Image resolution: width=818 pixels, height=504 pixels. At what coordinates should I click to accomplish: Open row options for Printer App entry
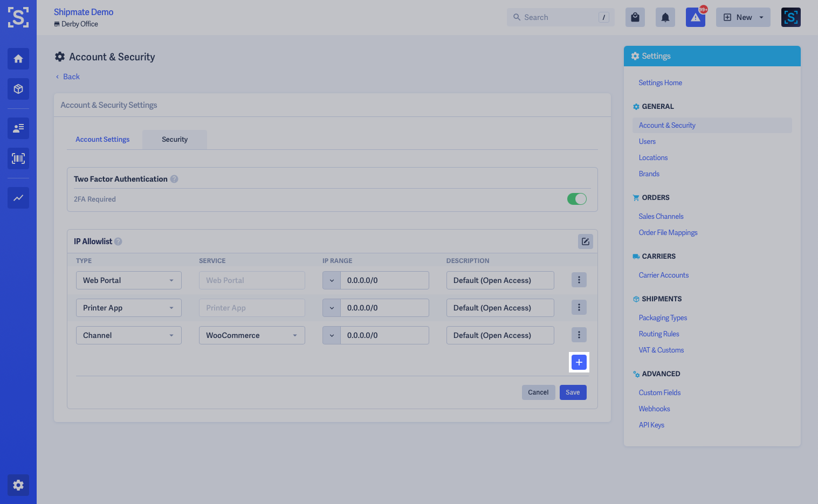point(579,307)
